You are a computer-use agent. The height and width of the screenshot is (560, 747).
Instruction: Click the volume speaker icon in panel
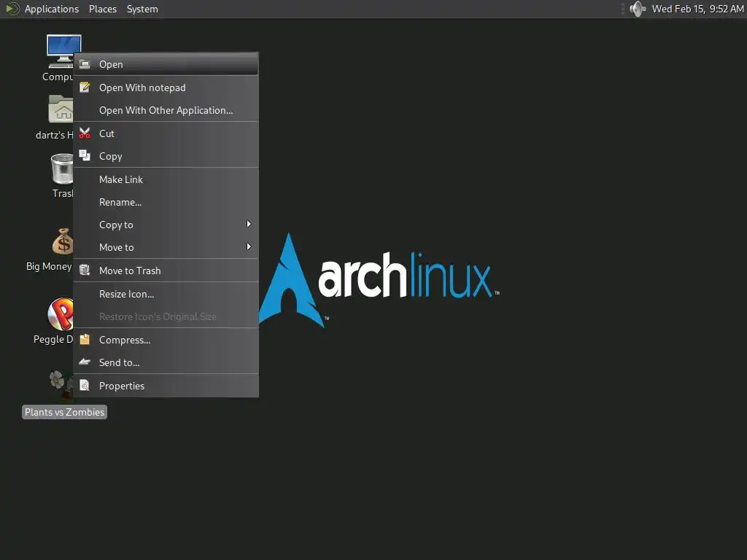point(638,9)
